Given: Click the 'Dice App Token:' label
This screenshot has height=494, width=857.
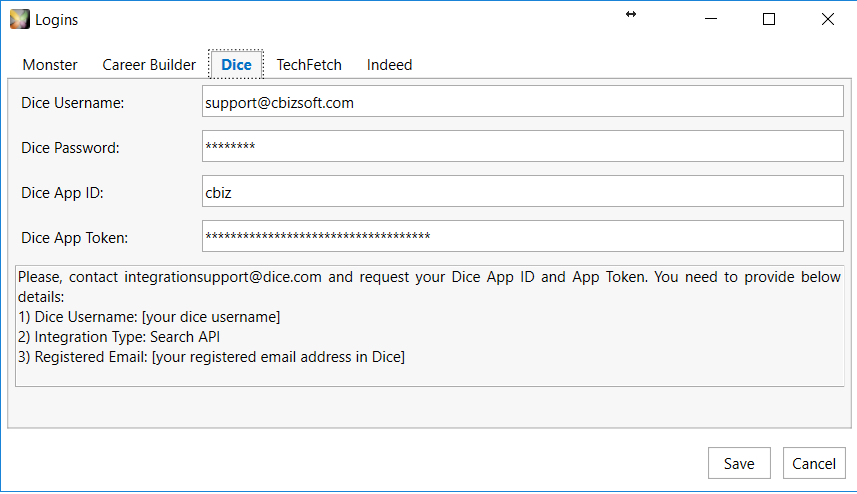Looking at the screenshot, I should (x=74, y=238).
